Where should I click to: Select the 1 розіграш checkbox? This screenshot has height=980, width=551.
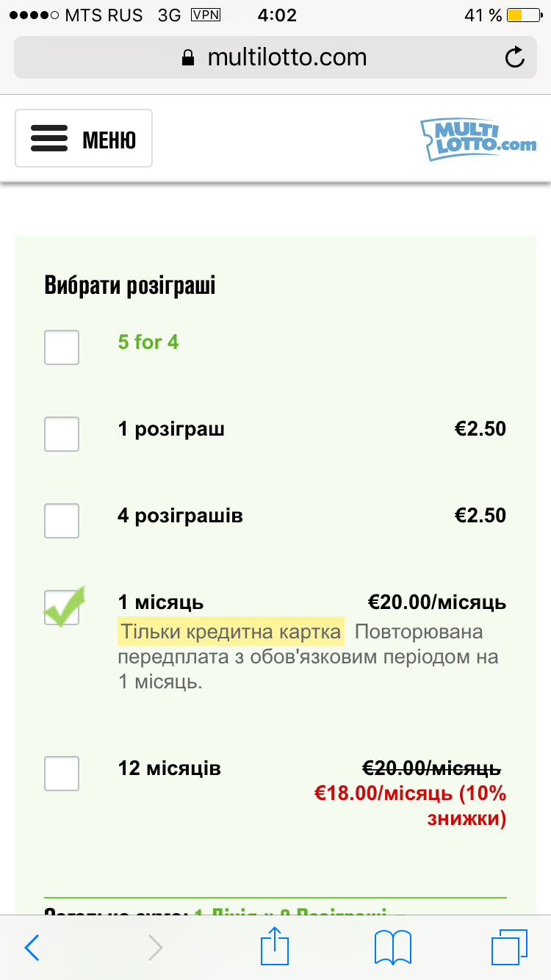click(x=62, y=433)
